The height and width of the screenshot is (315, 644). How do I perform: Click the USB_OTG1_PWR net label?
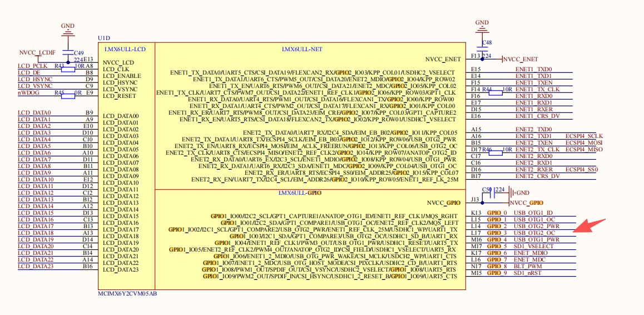coord(537,239)
